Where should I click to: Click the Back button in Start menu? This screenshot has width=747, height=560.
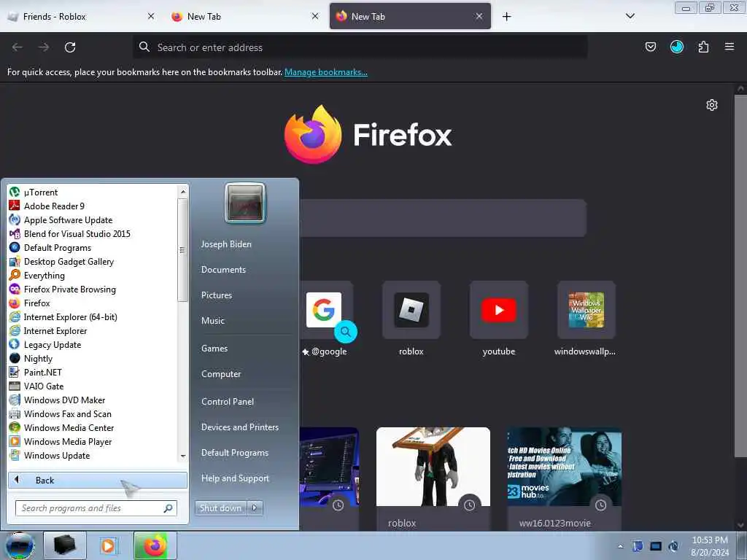point(98,480)
